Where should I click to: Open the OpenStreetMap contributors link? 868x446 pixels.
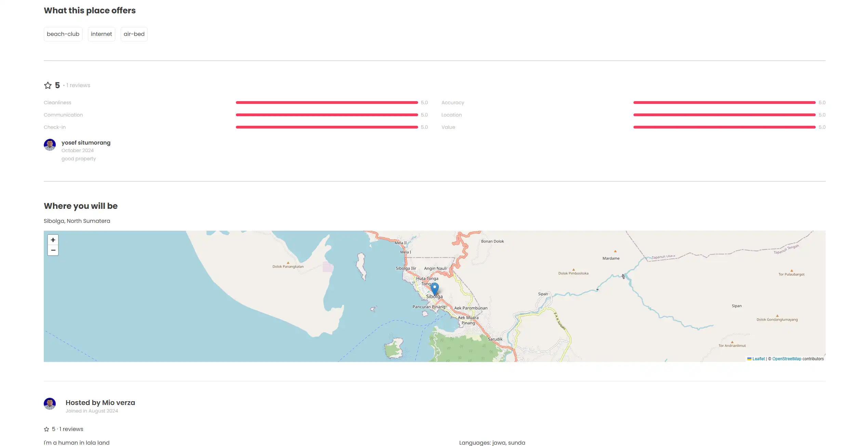pyautogui.click(x=787, y=359)
